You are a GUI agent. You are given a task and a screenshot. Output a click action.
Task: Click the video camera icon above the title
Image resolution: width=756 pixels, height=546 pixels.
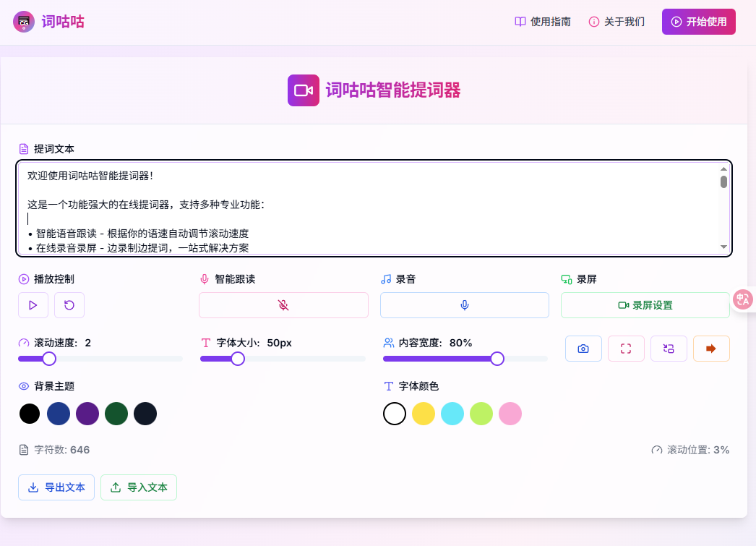[303, 90]
